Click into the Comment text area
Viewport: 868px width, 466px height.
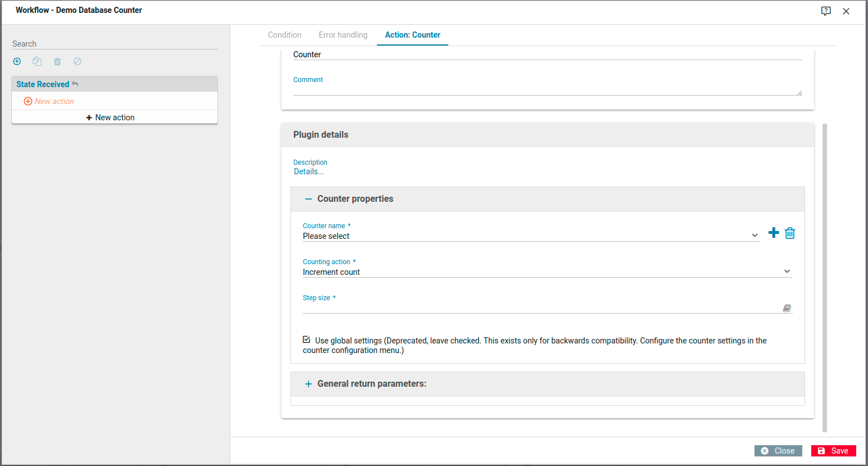pos(547,89)
